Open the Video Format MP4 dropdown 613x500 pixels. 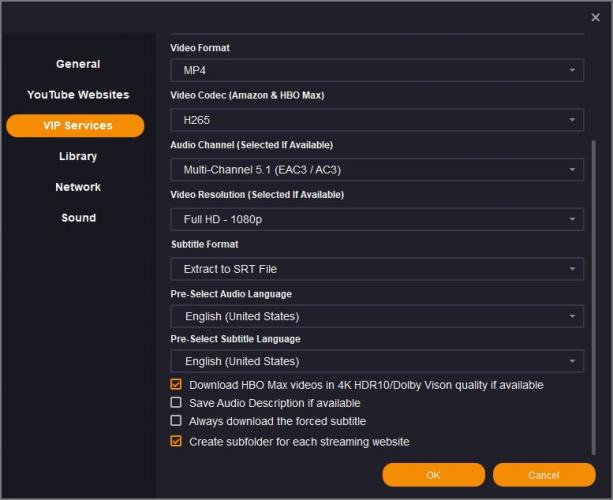click(377, 71)
